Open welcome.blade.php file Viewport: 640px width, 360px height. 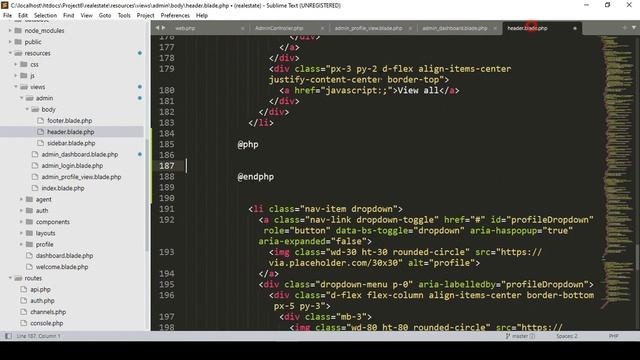[62, 267]
